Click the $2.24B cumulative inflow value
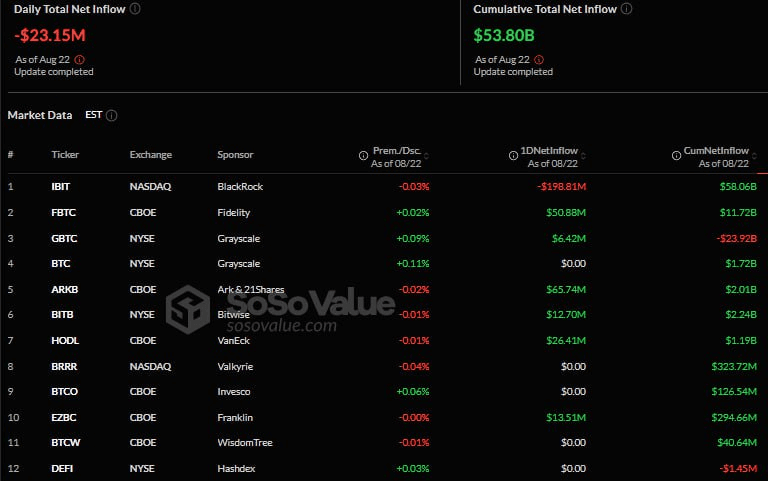The height and width of the screenshot is (481, 768). (741, 314)
